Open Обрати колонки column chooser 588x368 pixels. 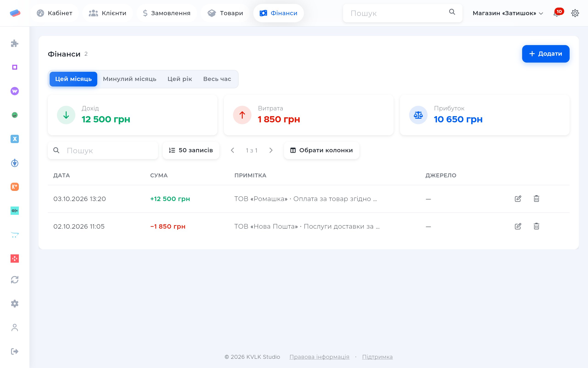(322, 150)
